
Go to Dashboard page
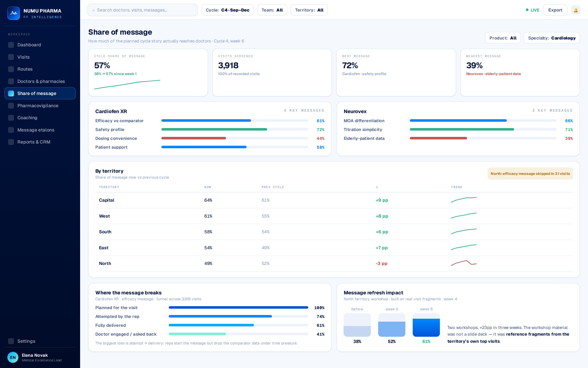[x=40, y=45]
